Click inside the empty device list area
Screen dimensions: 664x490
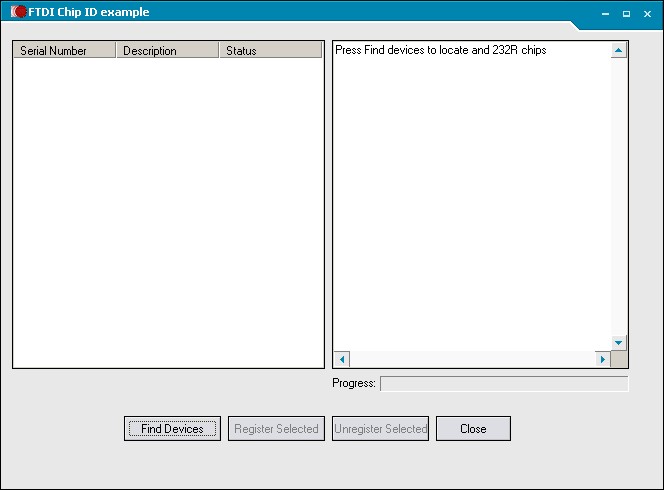coord(168,210)
